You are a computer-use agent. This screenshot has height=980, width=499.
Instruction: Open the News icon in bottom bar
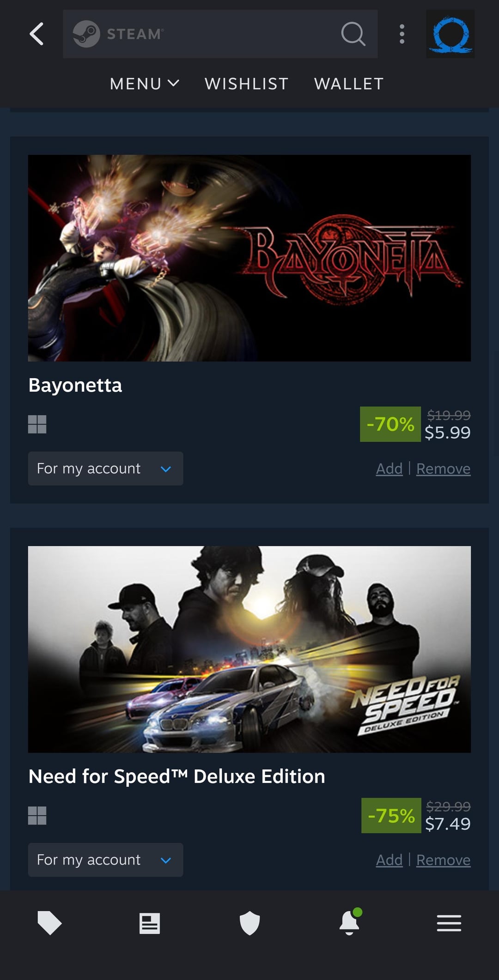pyautogui.click(x=150, y=923)
